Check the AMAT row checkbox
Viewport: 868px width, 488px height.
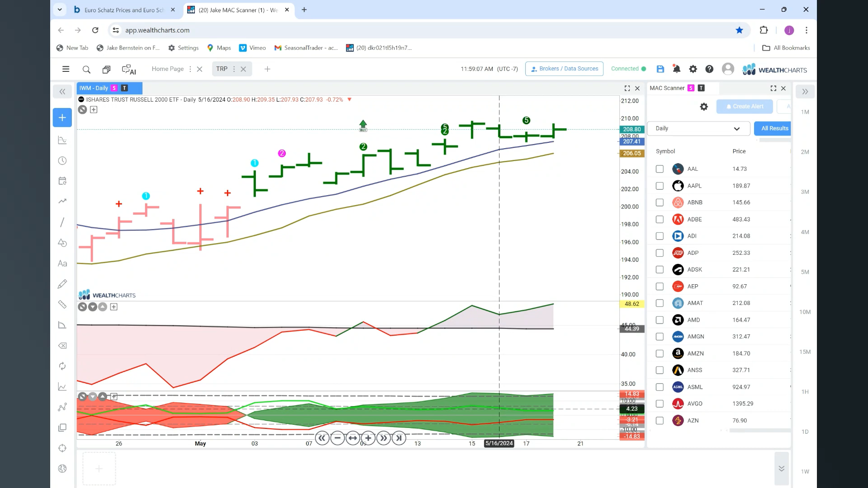tap(660, 303)
